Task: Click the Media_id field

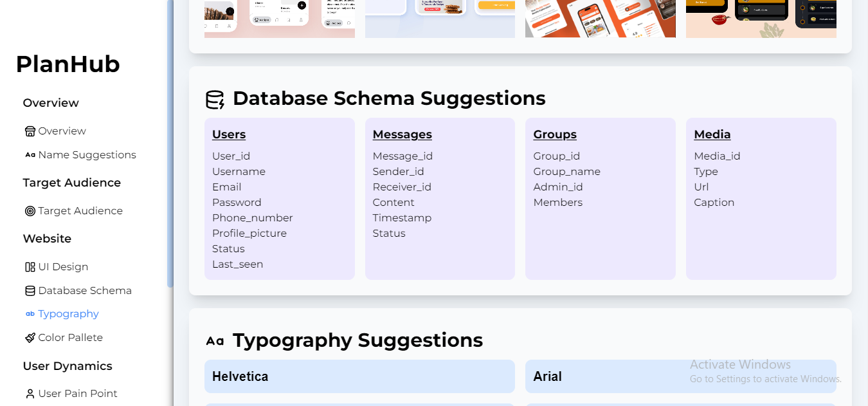Action: tap(717, 156)
